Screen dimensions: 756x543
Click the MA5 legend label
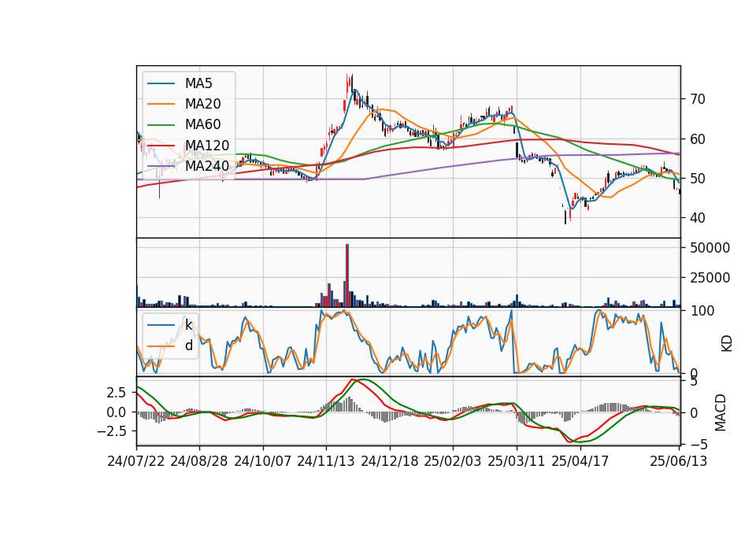click(x=198, y=83)
